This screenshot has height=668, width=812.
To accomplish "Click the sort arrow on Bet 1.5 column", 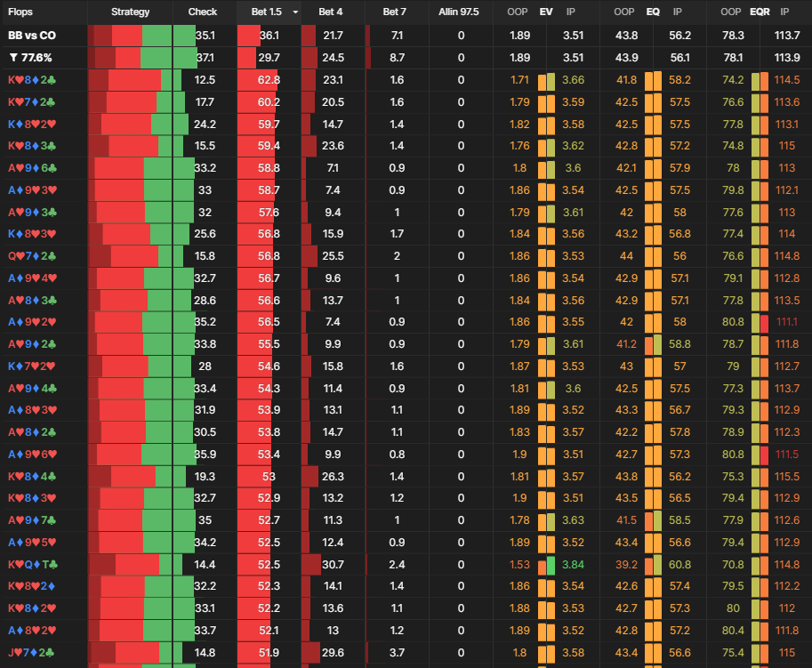I will [295, 12].
